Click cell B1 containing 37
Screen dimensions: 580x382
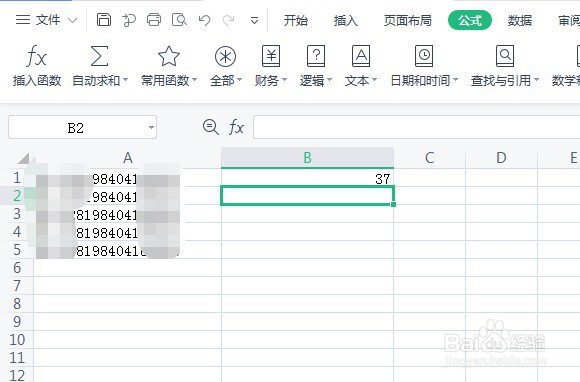click(307, 178)
